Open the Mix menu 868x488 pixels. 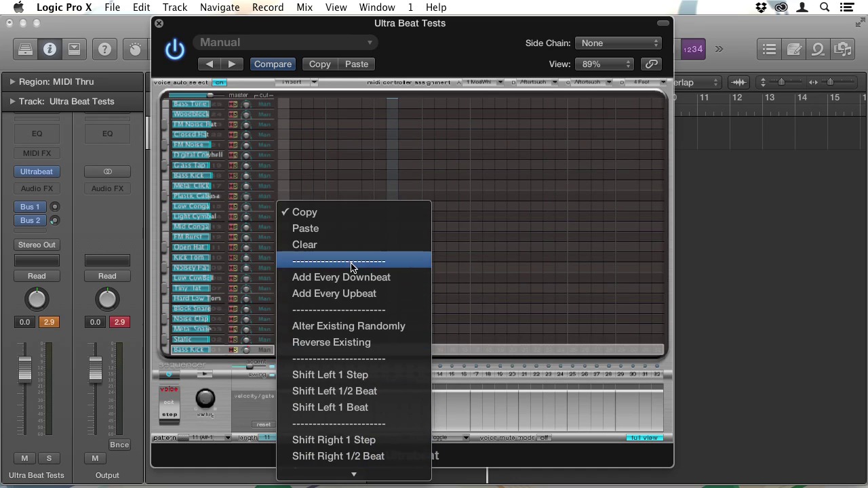tap(304, 7)
